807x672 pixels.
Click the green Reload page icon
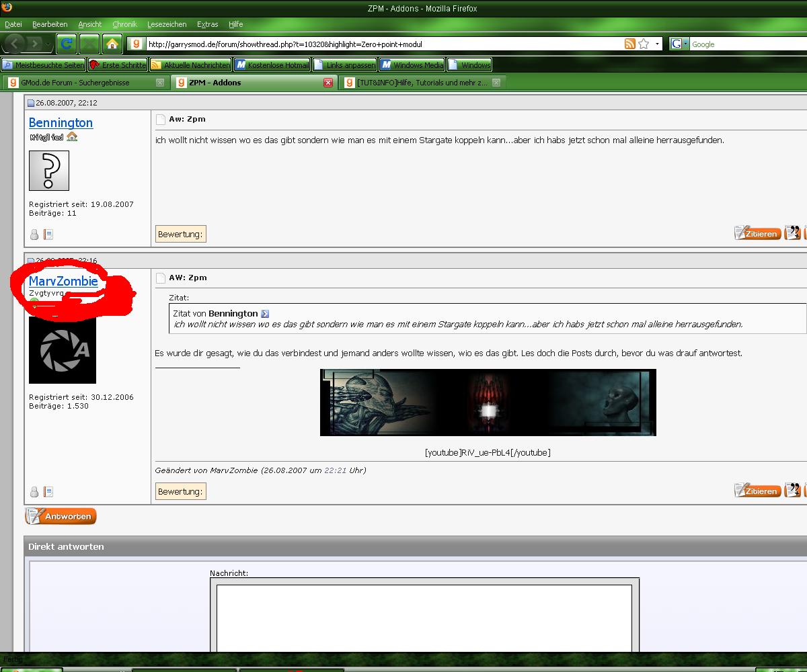coord(66,44)
